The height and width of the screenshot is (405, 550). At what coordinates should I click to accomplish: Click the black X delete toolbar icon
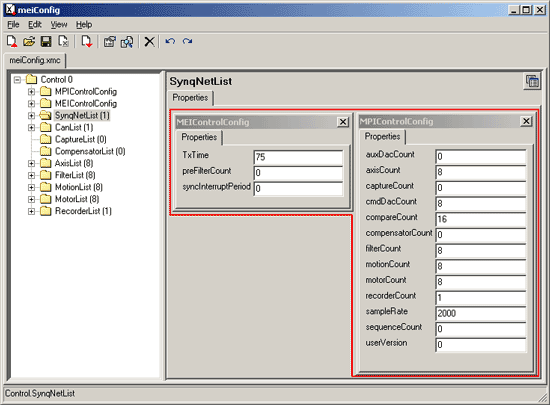(x=149, y=41)
